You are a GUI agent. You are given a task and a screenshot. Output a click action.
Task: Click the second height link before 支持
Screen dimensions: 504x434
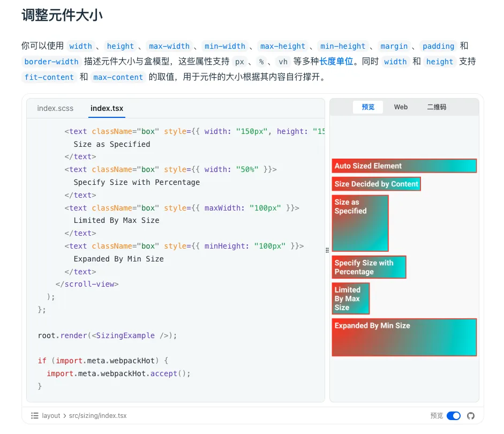[439, 62]
